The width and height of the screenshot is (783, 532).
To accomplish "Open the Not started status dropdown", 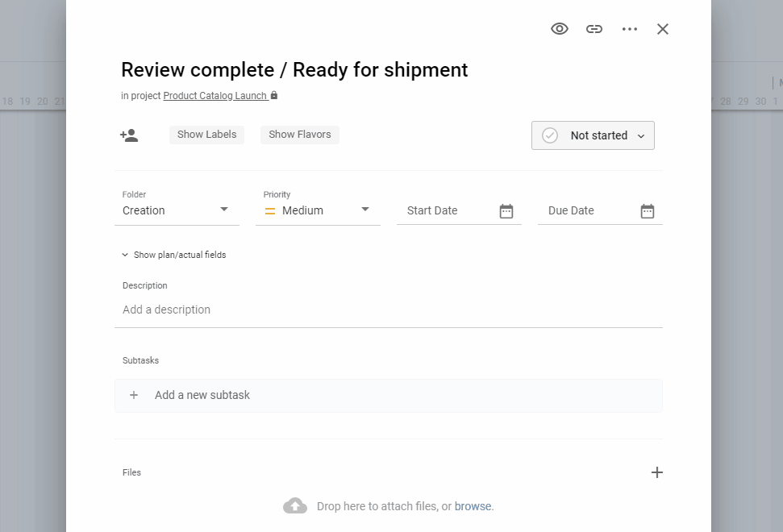I will pyautogui.click(x=593, y=135).
